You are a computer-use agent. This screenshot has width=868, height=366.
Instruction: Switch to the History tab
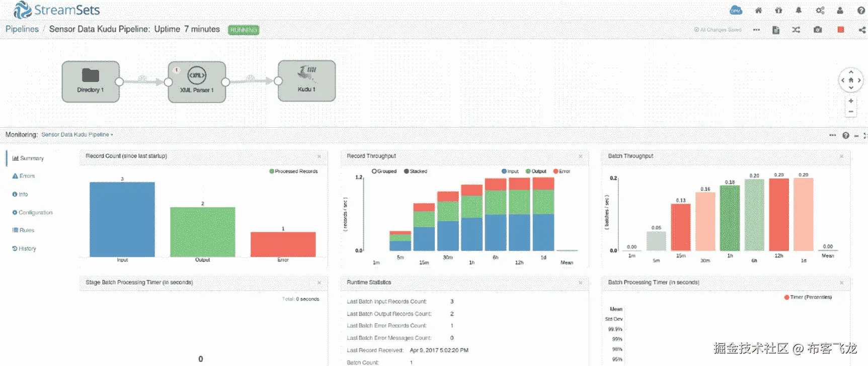click(x=24, y=249)
